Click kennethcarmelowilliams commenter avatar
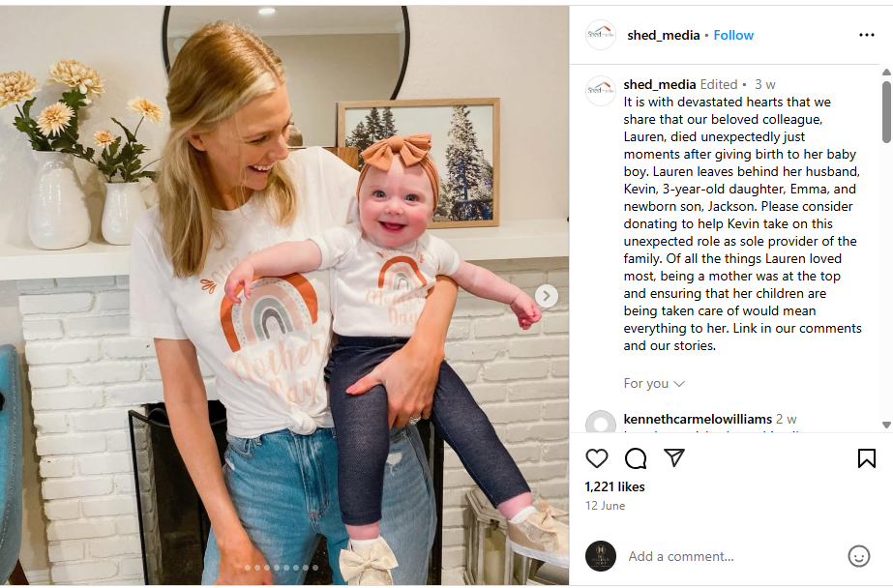893x588 pixels. coord(600,423)
